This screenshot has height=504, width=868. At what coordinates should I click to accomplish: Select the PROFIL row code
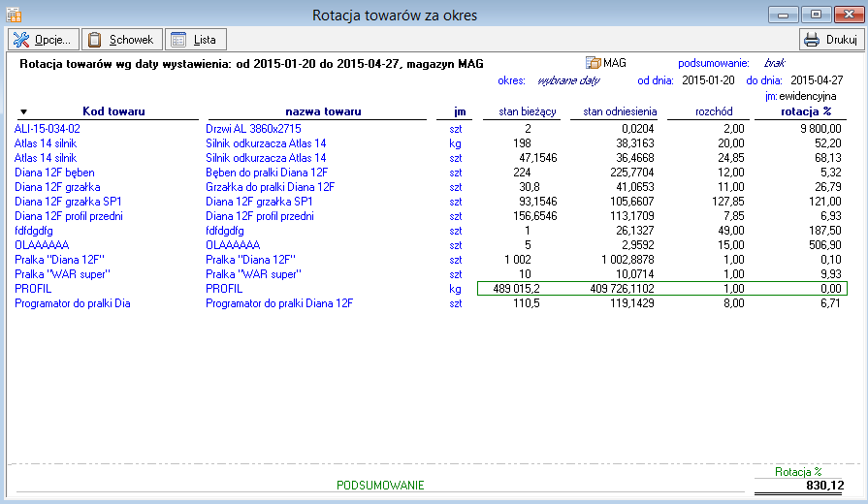[33, 289]
